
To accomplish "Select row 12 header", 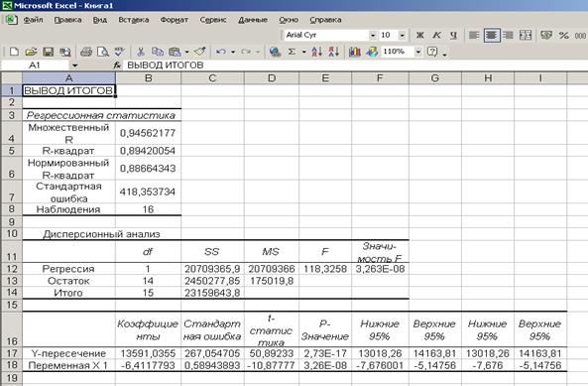I will [x=12, y=269].
